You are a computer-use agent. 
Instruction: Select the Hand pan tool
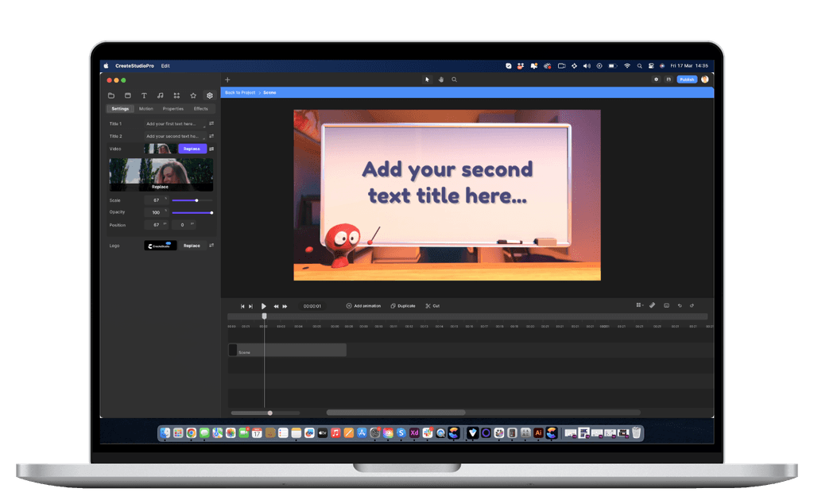point(441,79)
